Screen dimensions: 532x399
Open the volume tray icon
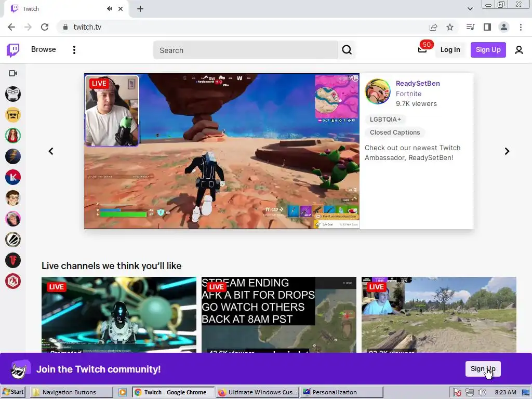pyautogui.click(x=482, y=392)
